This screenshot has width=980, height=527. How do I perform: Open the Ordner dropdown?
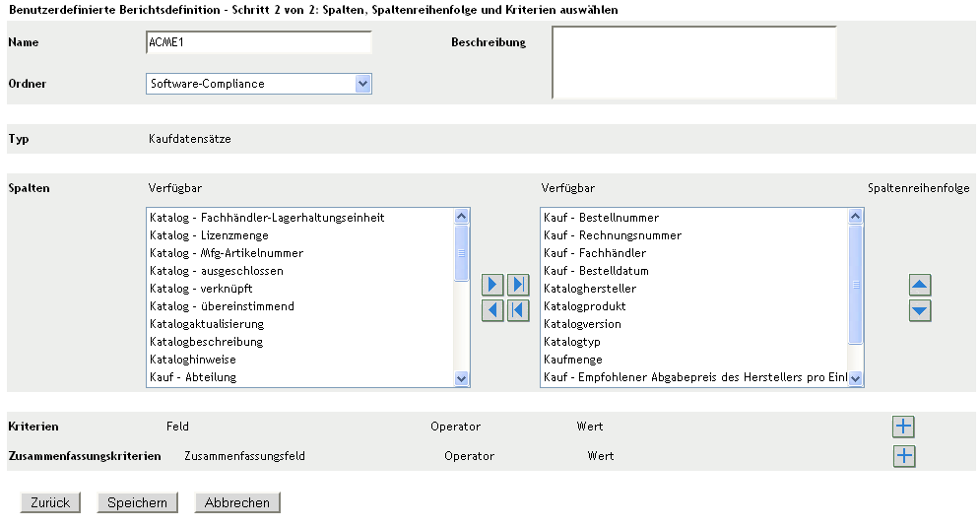tap(363, 84)
